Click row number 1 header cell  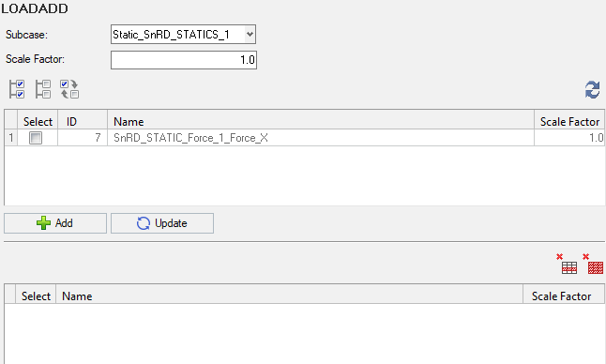(11, 138)
